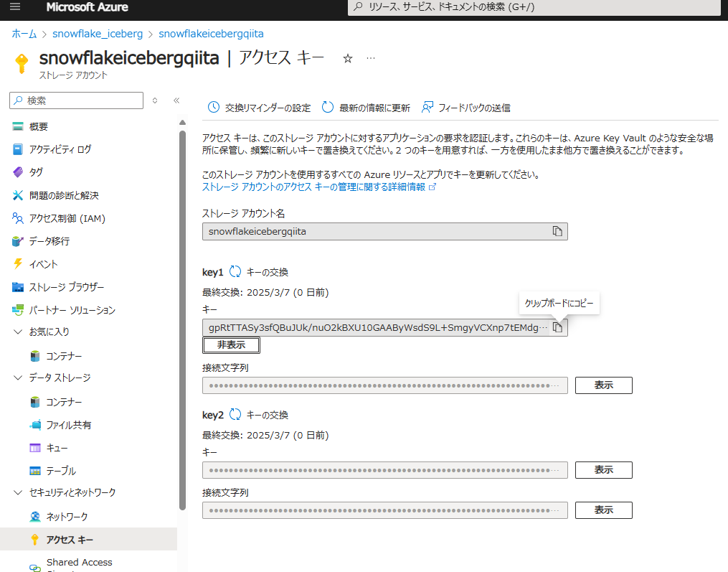Click key1 接続文字列 masked field
This screenshot has height=572, width=728.
[385, 385]
